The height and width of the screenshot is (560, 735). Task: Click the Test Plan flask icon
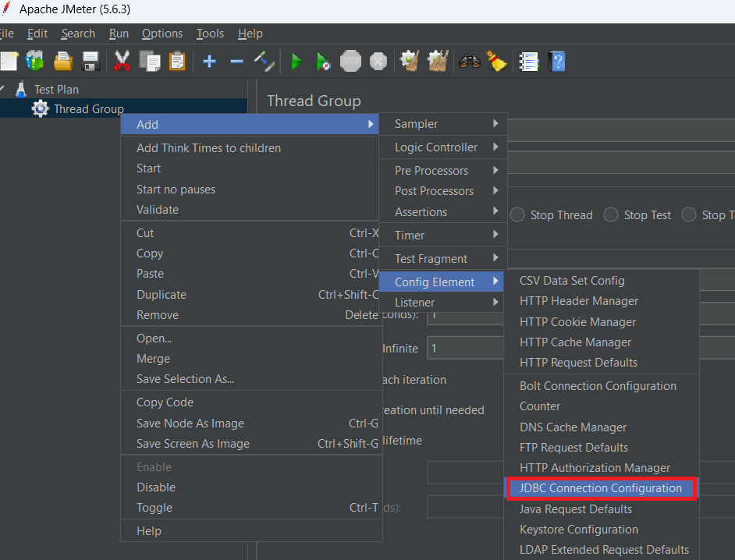click(20, 89)
